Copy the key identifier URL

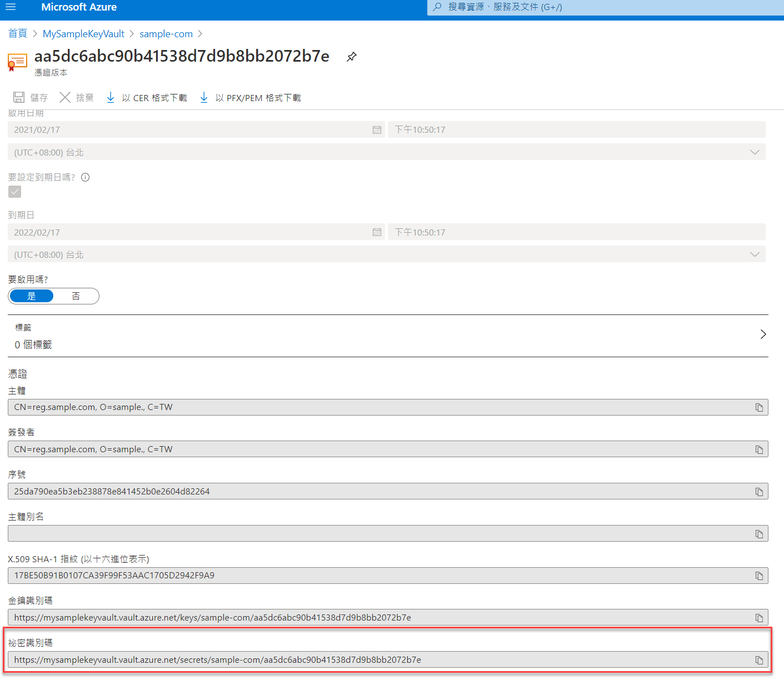click(x=759, y=618)
